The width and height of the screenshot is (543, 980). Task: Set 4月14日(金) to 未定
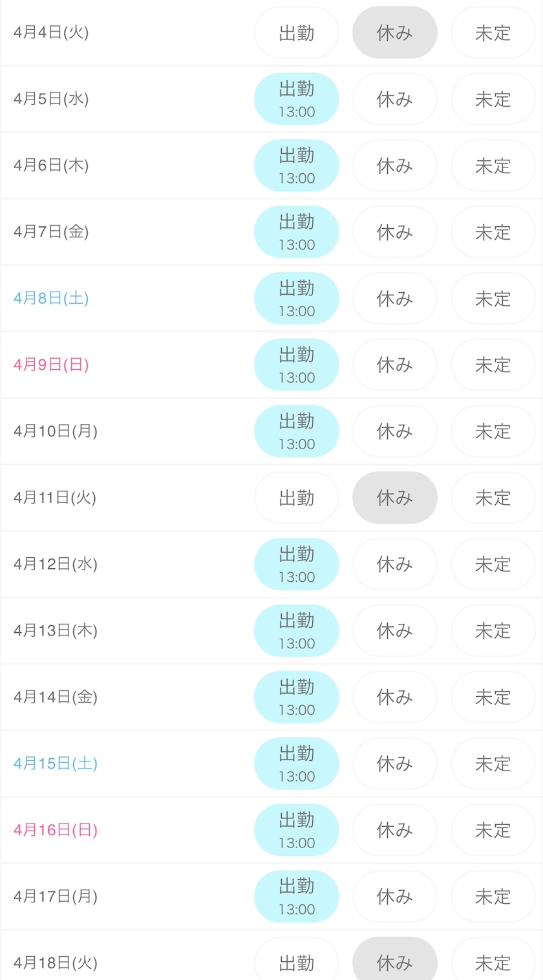coord(493,697)
